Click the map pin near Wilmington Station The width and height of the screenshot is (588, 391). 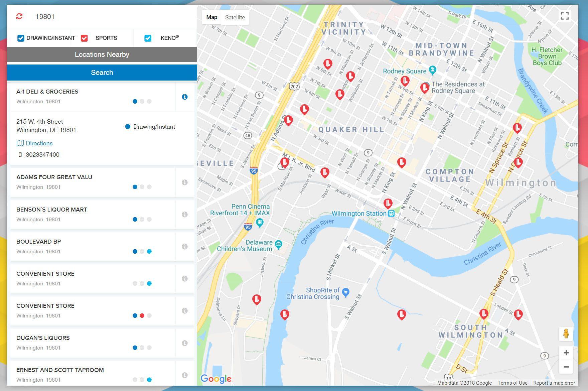(x=387, y=203)
